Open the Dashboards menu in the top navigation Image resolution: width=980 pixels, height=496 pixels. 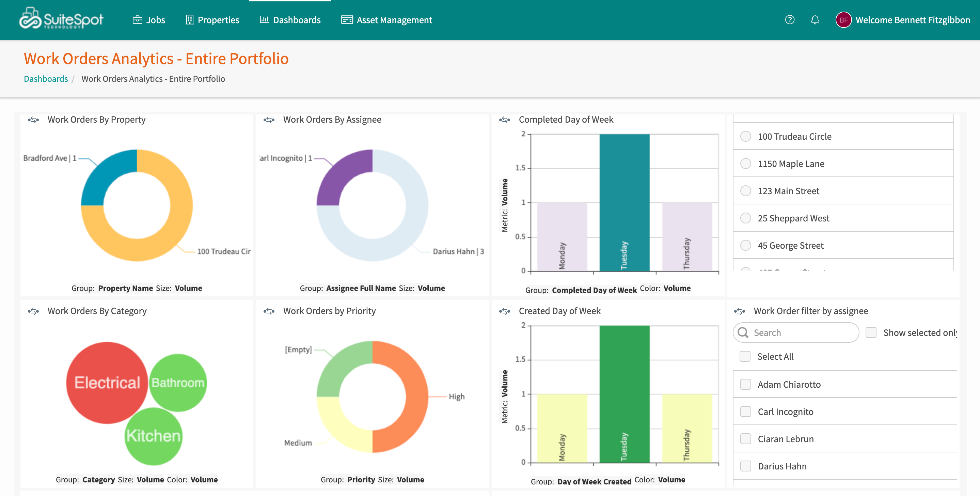[290, 20]
